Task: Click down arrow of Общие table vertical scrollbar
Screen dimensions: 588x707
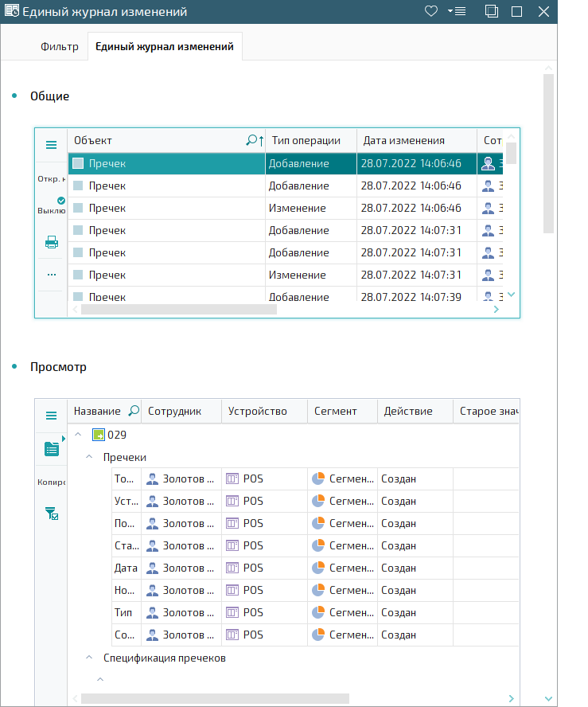Action: pos(511,295)
